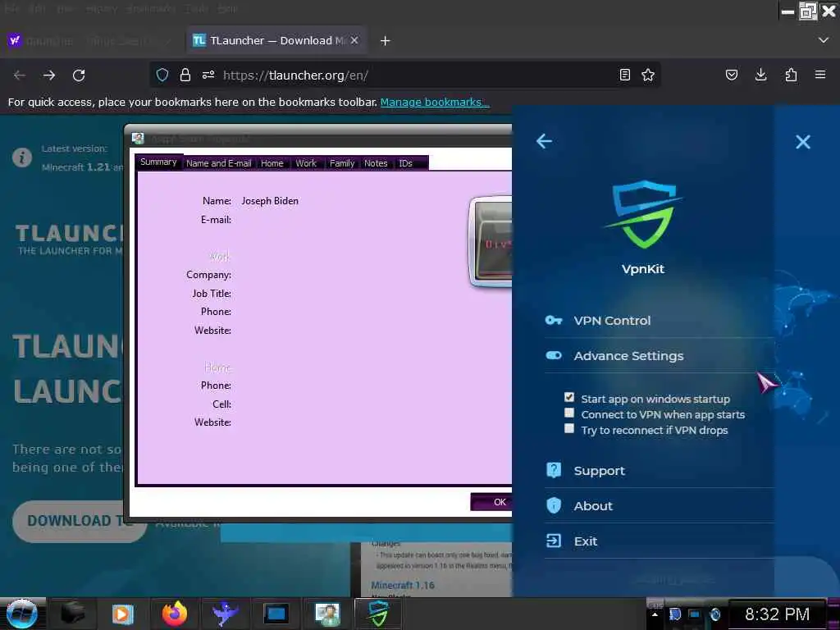The height and width of the screenshot is (630, 840).
Task: Switch to the Summary tab
Action: coord(158,162)
